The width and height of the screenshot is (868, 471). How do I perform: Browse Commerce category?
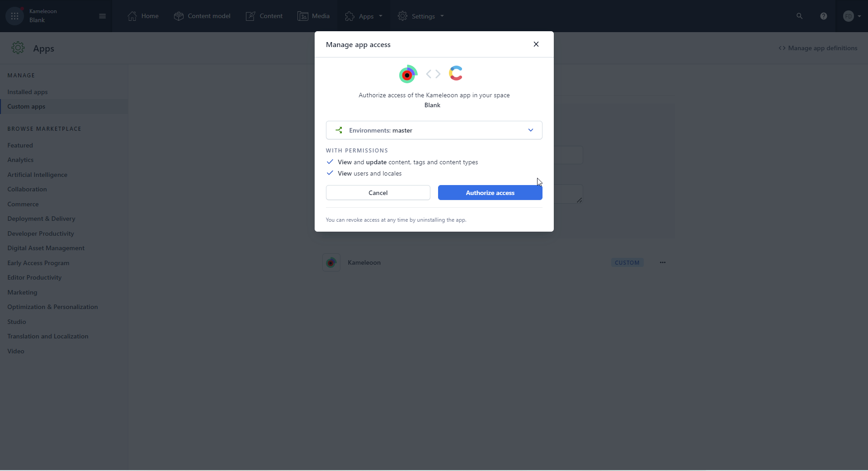click(23, 204)
